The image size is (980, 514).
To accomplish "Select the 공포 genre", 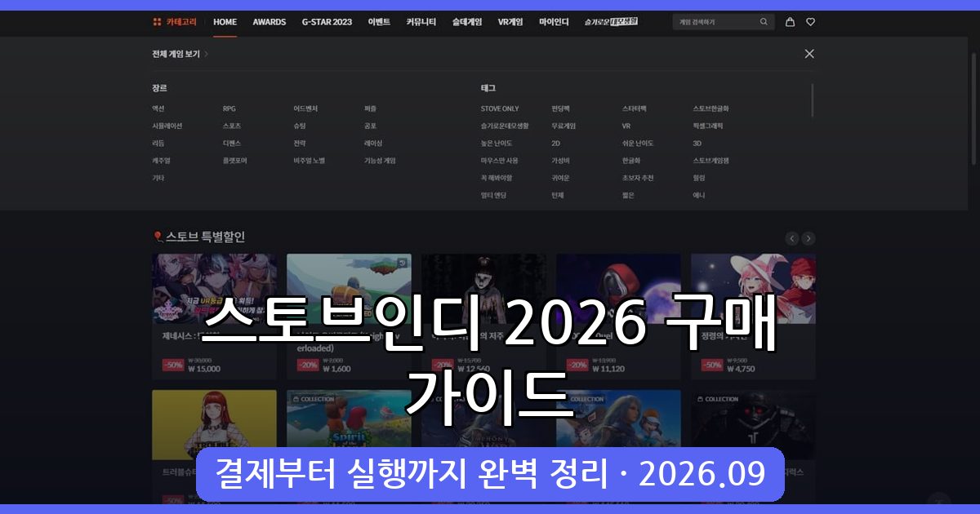I will 371,126.
